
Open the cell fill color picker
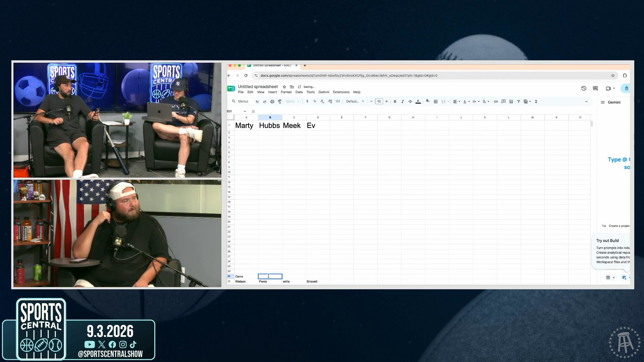[428, 101]
